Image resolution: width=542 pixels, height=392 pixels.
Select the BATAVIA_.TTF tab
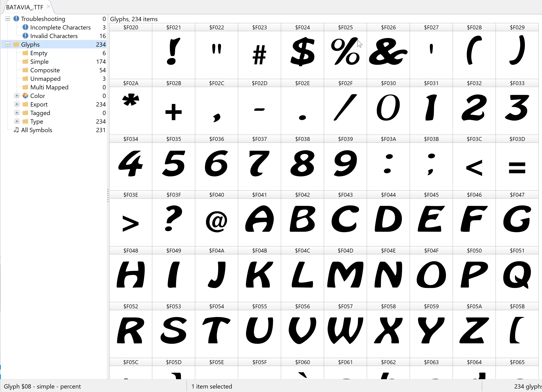coord(25,7)
